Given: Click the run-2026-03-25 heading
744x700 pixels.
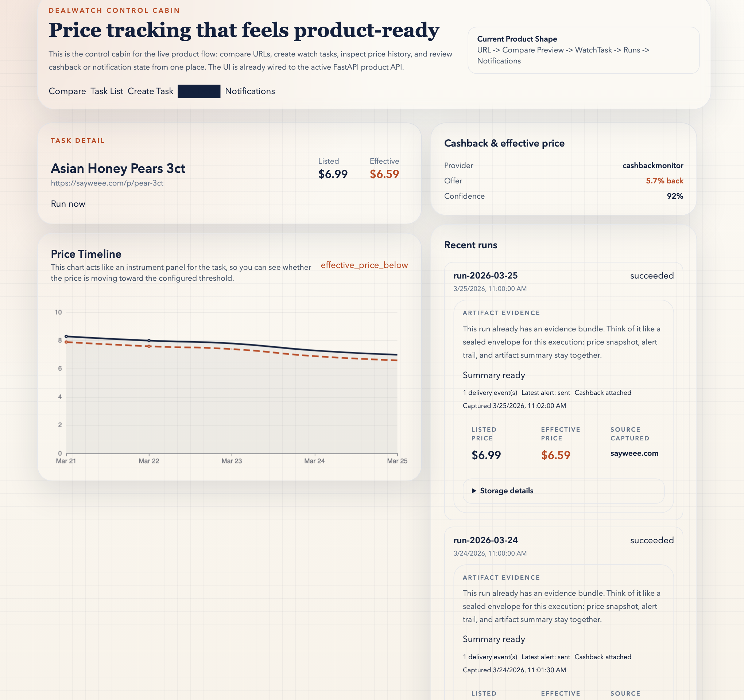Looking at the screenshot, I should point(485,276).
